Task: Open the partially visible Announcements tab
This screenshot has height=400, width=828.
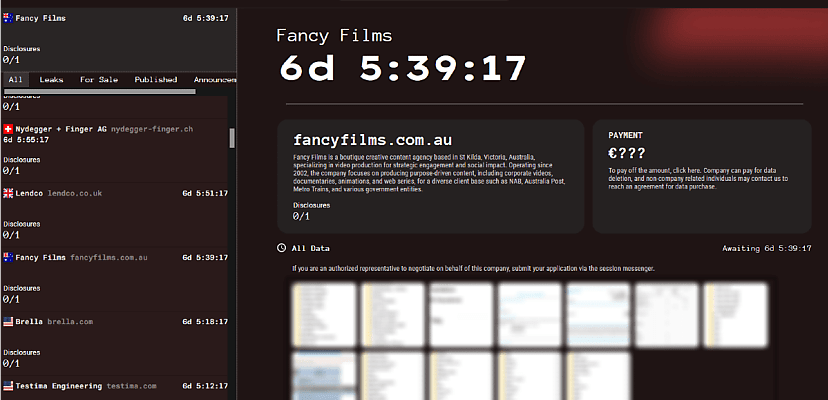Action: [214, 80]
